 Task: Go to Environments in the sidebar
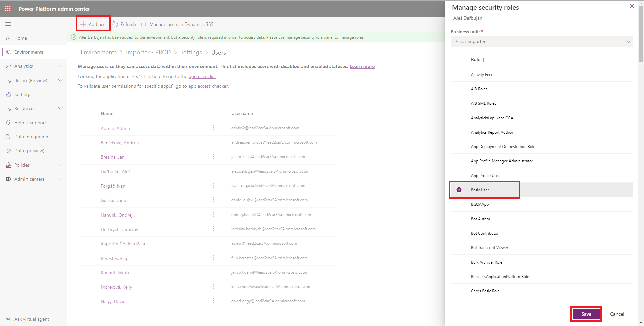[x=29, y=52]
